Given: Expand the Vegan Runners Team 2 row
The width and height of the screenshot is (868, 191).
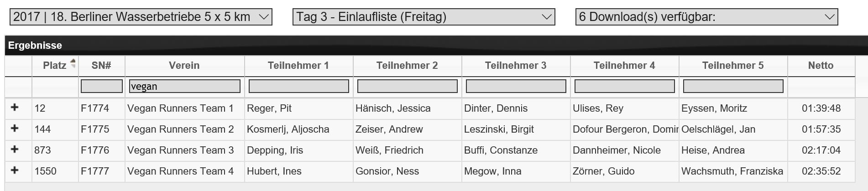Looking at the screenshot, I should click(15, 129).
